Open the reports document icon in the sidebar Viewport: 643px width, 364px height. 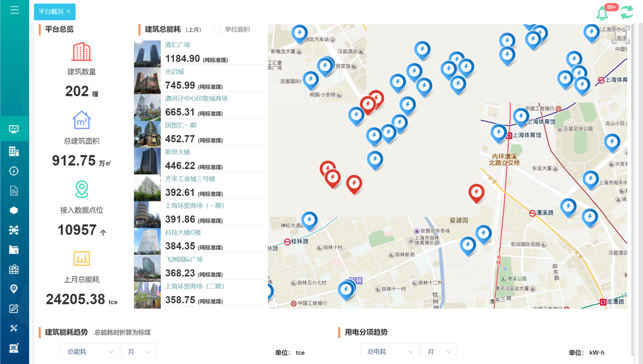[14, 190]
